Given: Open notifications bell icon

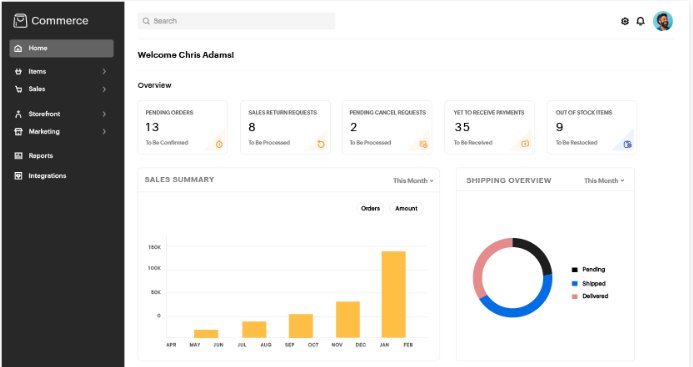Looking at the screenshot, I should coord(640,21).
